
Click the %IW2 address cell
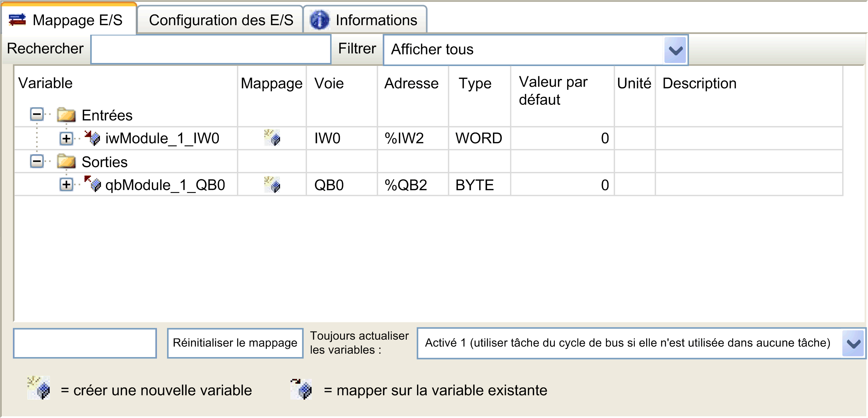(x=413, y=138)
